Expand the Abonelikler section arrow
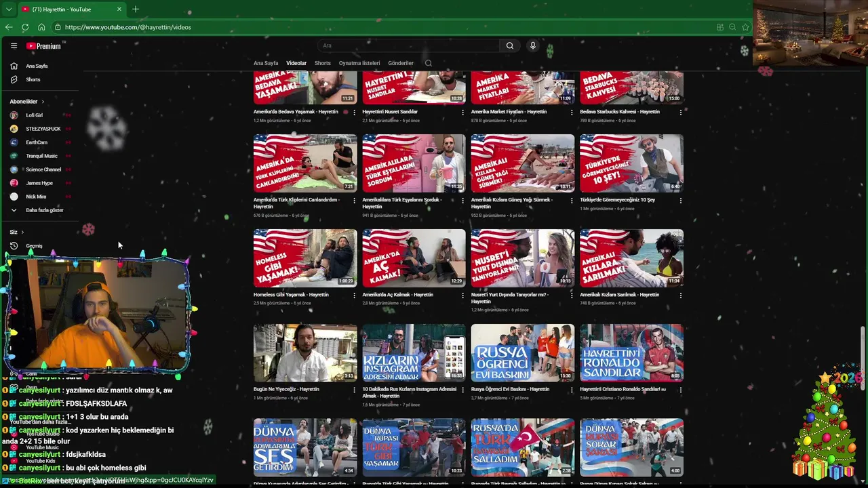The height and width of the screenshot is (488, 868). point(43,102)
